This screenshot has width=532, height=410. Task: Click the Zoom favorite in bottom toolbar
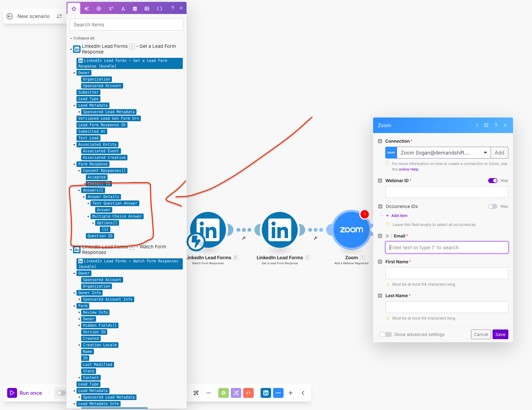pyautogui.click(x=278, y=393)
